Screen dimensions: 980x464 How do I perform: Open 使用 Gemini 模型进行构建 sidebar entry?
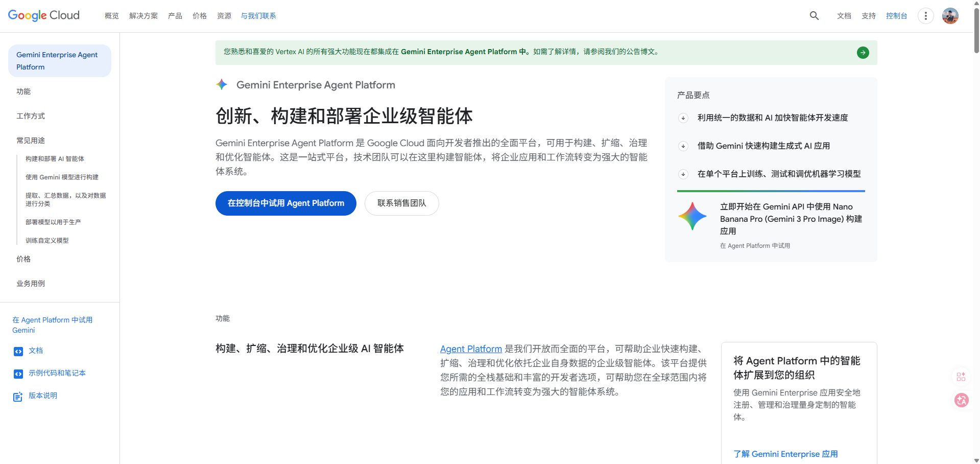(x=62, y=177)
